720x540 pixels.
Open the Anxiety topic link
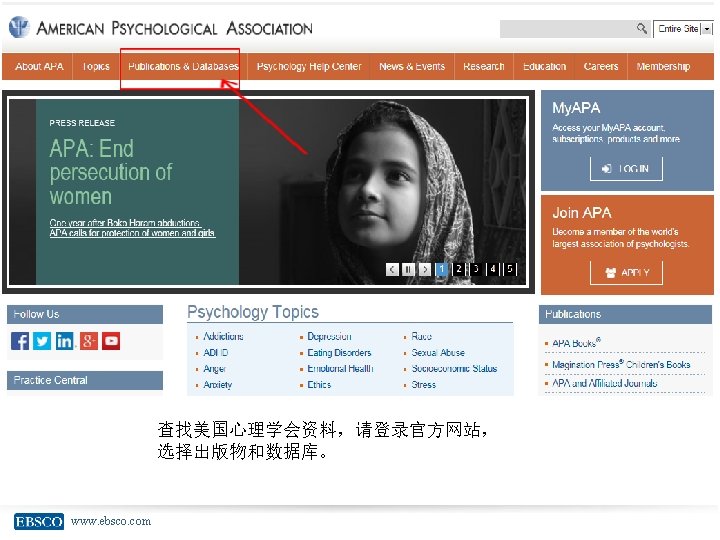(218, 385)
